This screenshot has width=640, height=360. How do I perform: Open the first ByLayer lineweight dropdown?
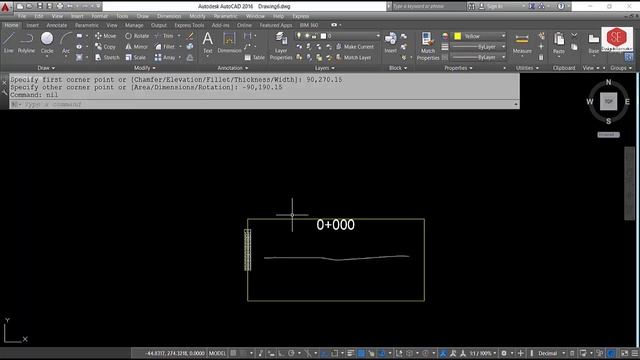point(478,47)
